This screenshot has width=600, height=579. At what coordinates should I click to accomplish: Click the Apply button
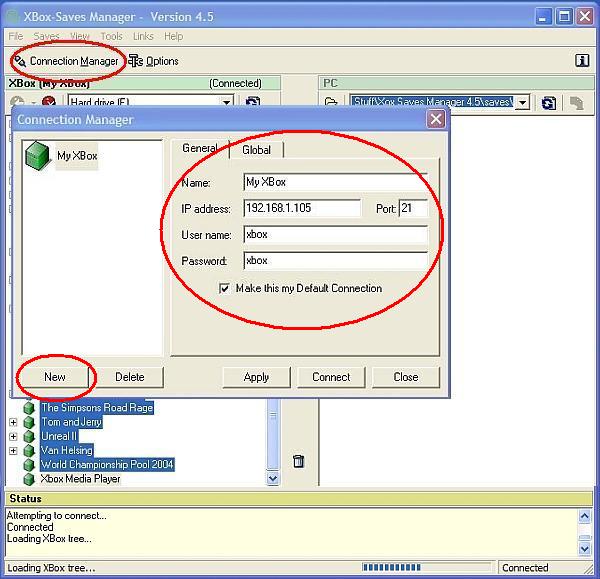click(256, 377)
